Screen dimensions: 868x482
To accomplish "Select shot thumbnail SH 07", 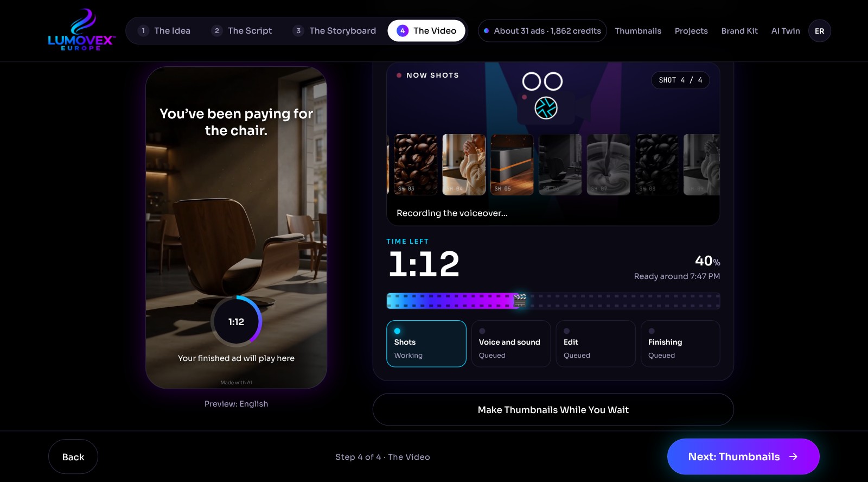I will click(x=609, y=164).
